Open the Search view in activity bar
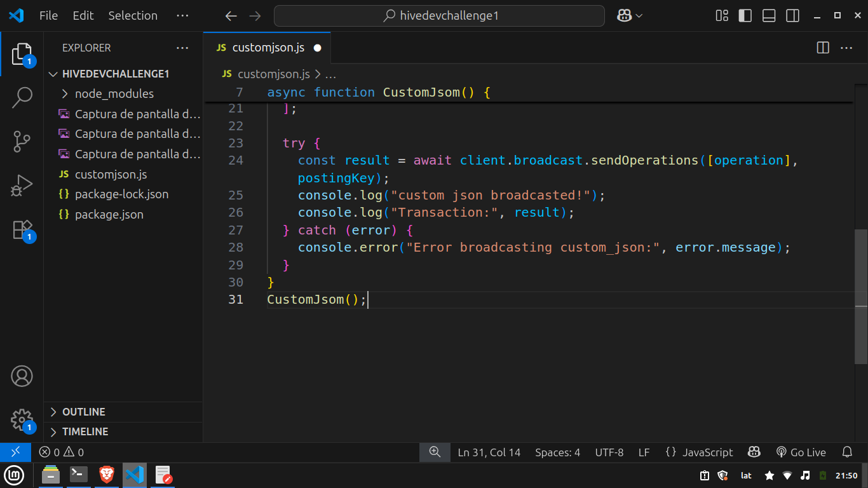868x488 pixels. 22,97
